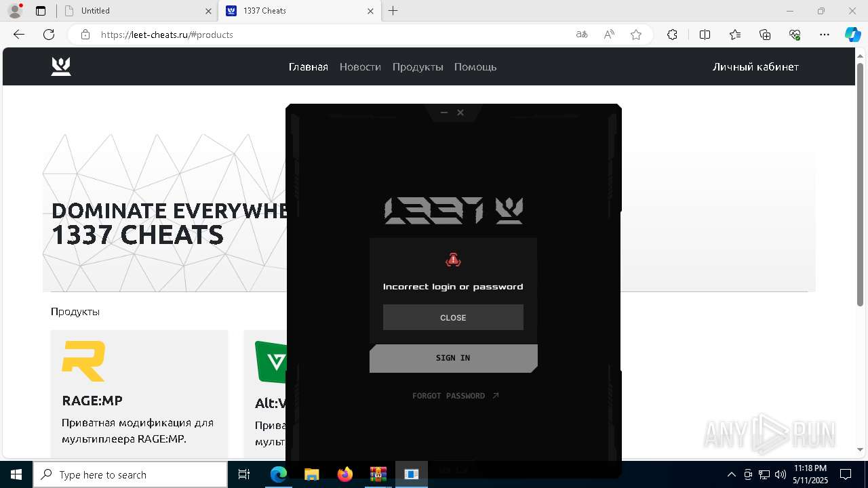Click the red warning triangle icon
The height and width of the screenshot is (488, 868).
(453, 259)
